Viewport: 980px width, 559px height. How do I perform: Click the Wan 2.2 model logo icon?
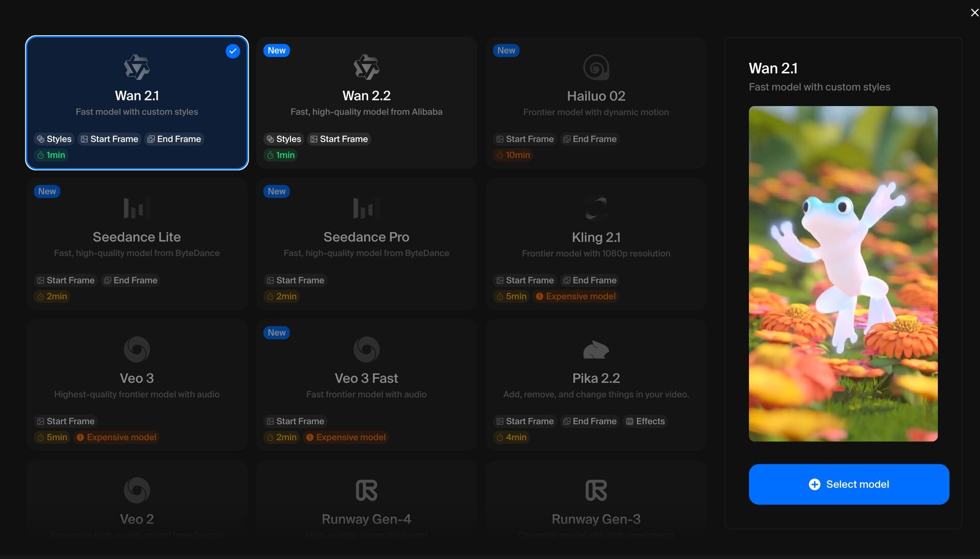pyautogui.click(x=366, y=67)
